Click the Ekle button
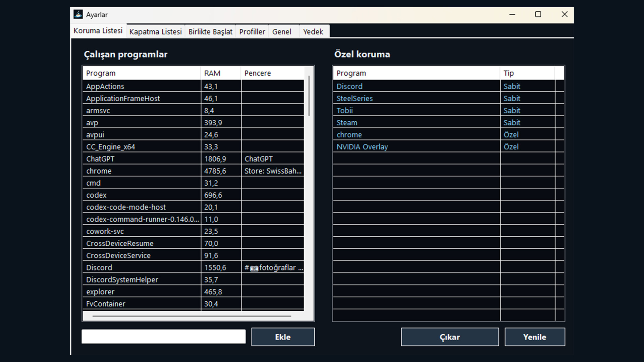The image size is (644, 362). pos(283,337)
